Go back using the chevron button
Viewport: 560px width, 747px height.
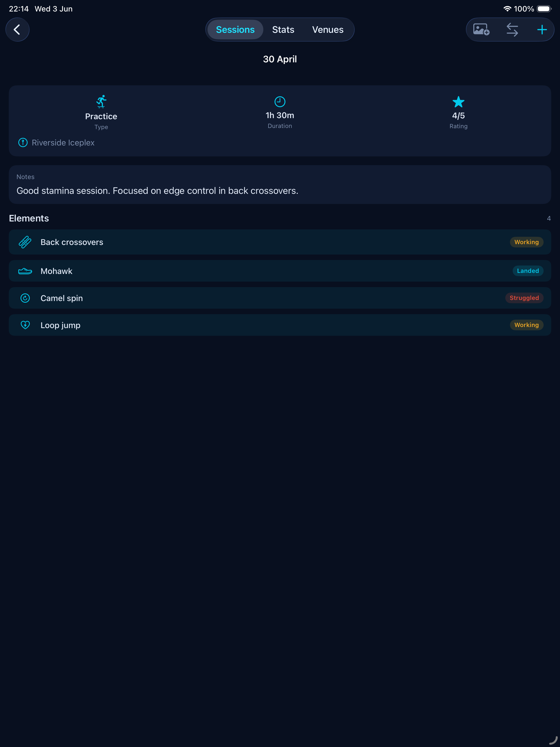pos(17,30)
